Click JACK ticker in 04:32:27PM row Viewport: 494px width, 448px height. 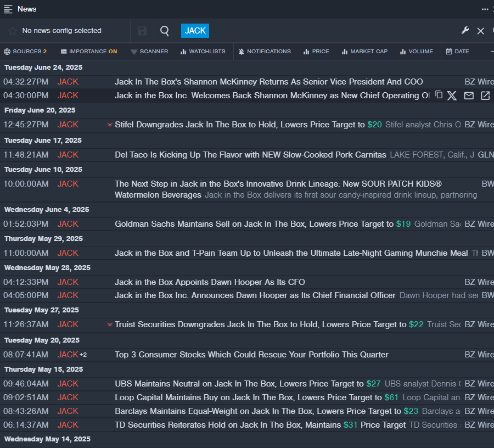tap(68, 82)
